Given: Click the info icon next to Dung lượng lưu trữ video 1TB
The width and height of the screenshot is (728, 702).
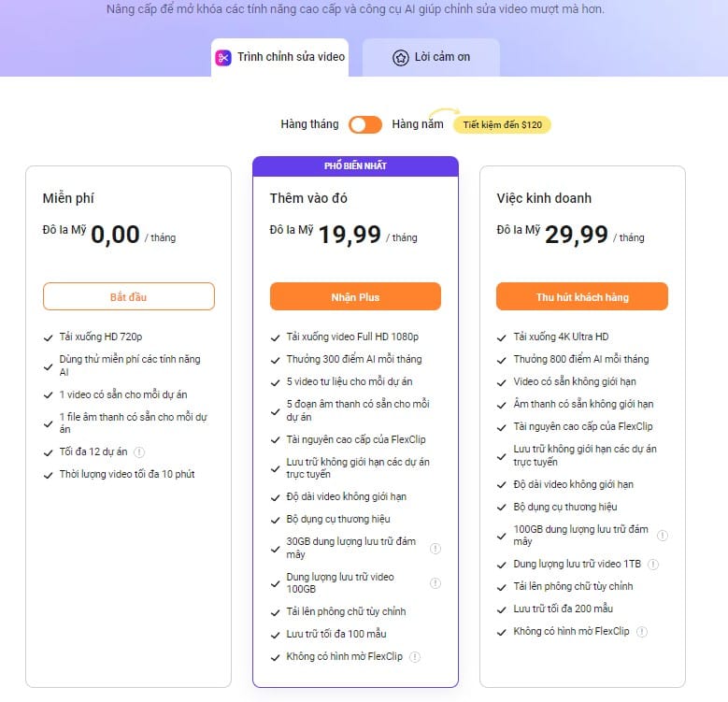Looking at the screenshot, I should pyautogui.click(x=653, y=565).
